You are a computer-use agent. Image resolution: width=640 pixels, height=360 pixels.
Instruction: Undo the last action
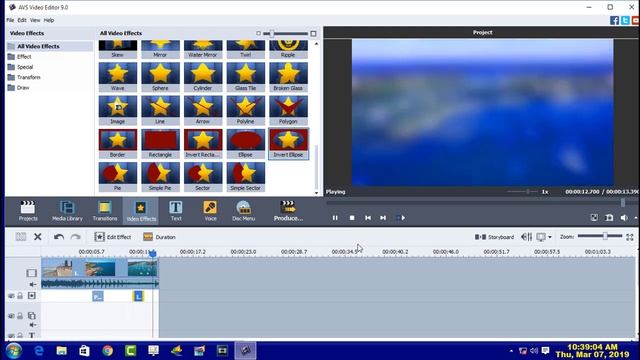click(59, 237)
